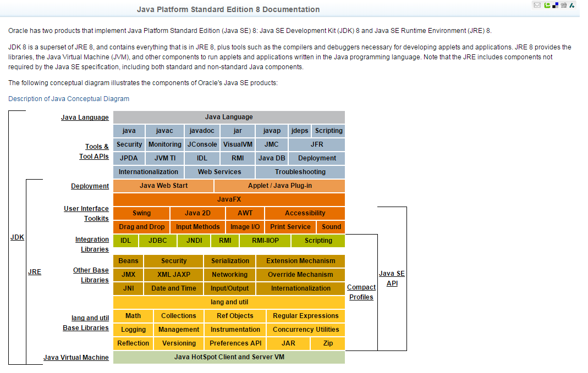Screen dimensions: 588x373
Task: Open the JRE label link
Action: tap(35, 271)
